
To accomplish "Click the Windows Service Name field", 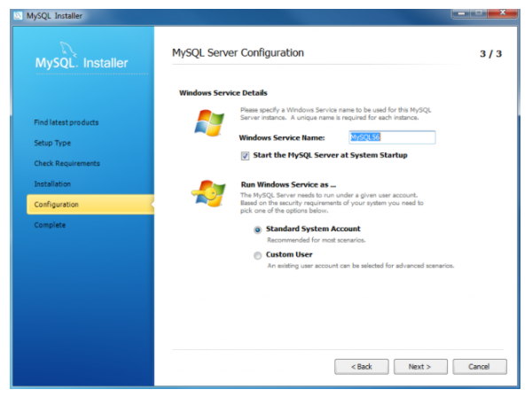I will point(392,137).
